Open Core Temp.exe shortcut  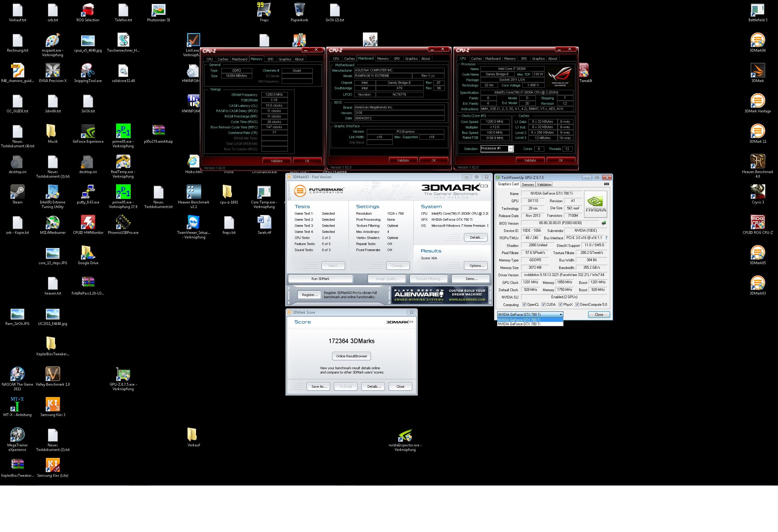click(264, 197)
